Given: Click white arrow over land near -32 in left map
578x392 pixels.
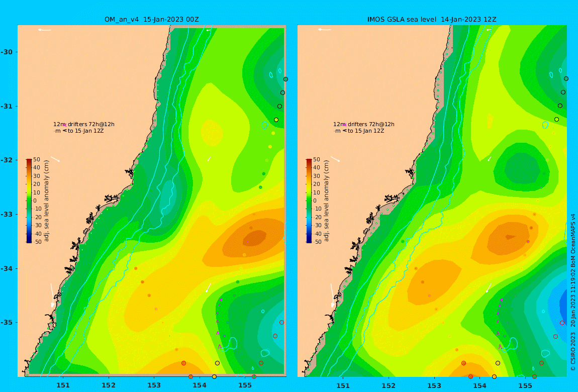Looking at the screenshot, I should click(55, 159).
